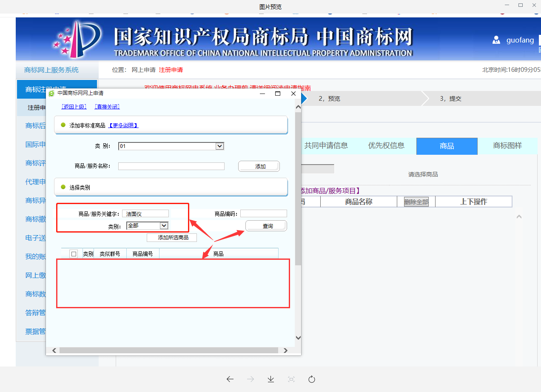This screenshot has height=392, width=541.
Task: Rotate the previewed image
Action: coord(312,379)
